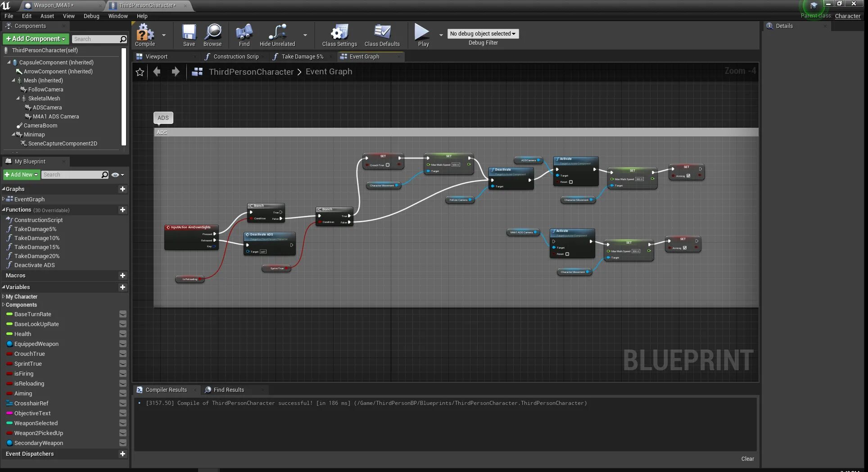868x472 pixels.
Task: Collapse the Functions section
Action: (x=3, y=210)
